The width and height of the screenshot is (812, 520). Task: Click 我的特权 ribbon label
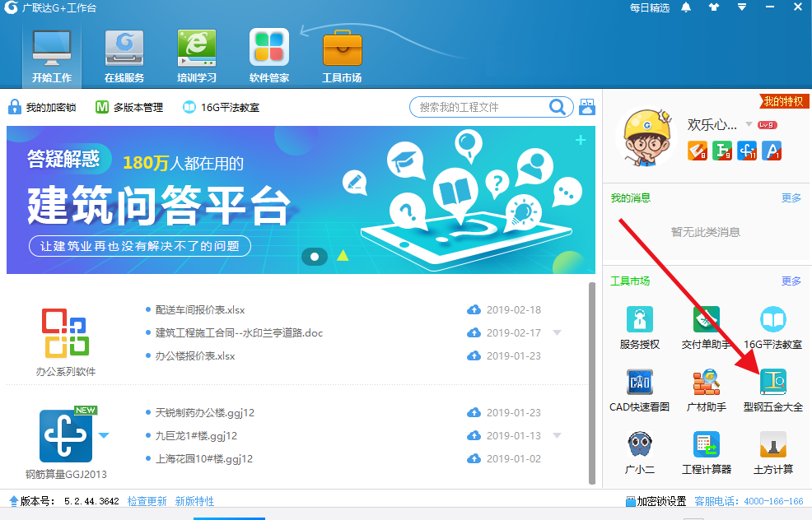[x=782, y=101]
